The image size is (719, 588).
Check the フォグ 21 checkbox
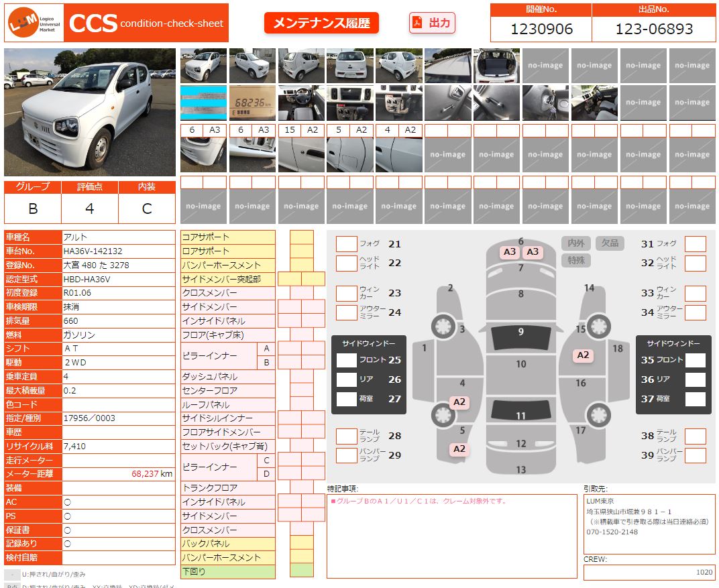pyautogui.click(x=347, y=244)
